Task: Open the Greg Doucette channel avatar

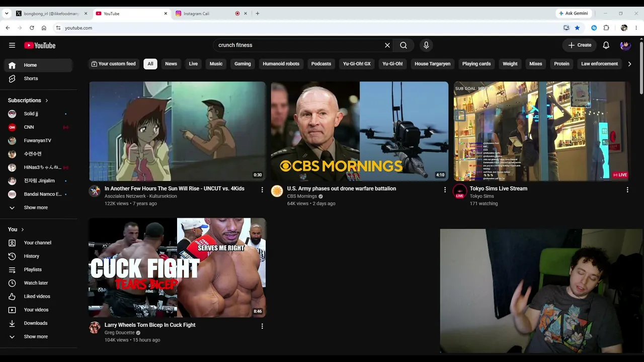Action: point(95,328)
